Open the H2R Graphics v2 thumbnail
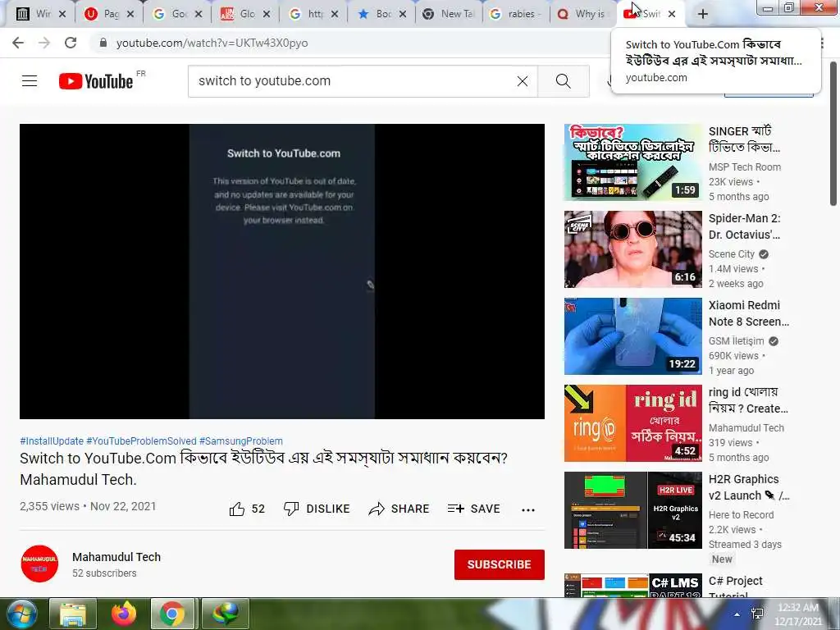 [x=632, y=510]
